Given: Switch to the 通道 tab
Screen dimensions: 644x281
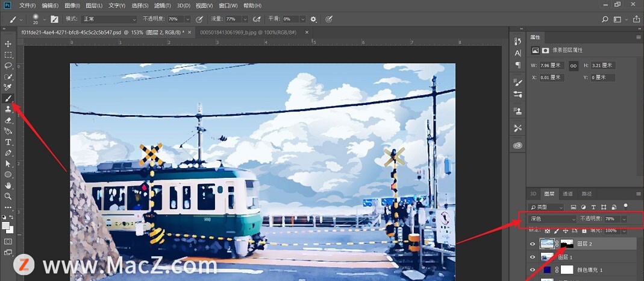Looking at the screenshot, I should 567,194.
